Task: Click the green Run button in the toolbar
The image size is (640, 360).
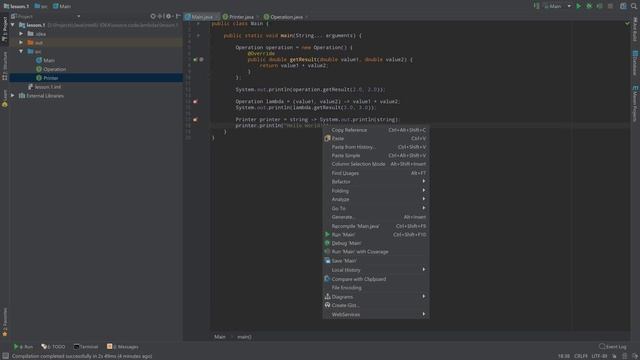Action: pos(578,6)
